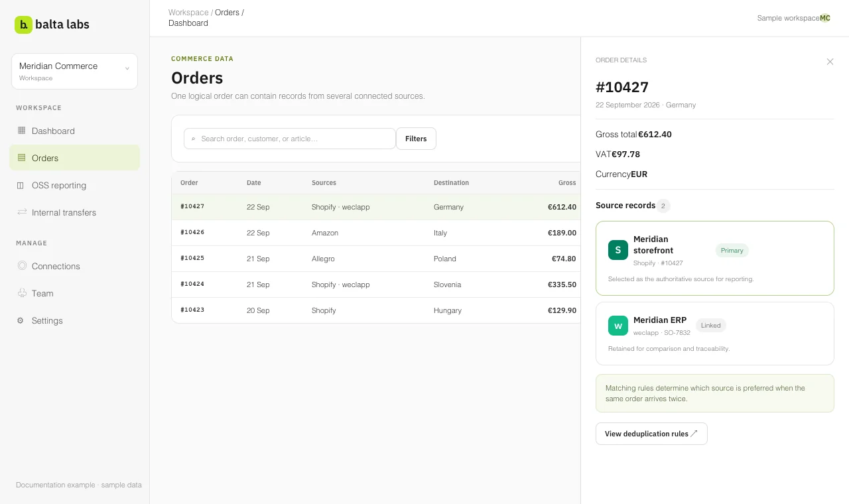Click the Linked badge
The width and height of the screenshot is (849, 504).
[x=711, y=325]
